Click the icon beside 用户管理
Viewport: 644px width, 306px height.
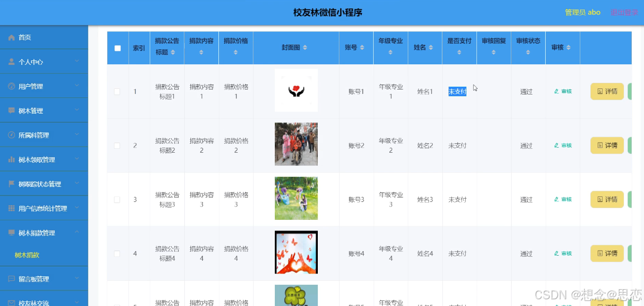tap(12, 86)
